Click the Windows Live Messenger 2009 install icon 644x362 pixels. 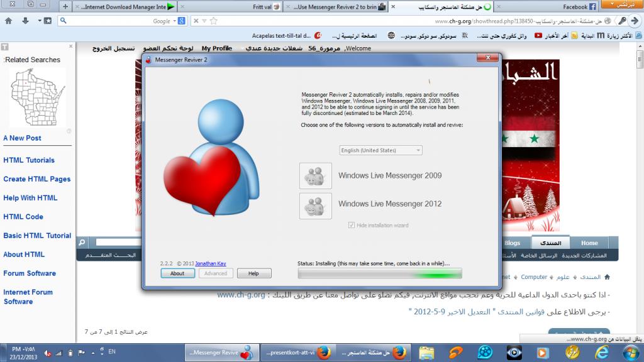tap(316, 176)
